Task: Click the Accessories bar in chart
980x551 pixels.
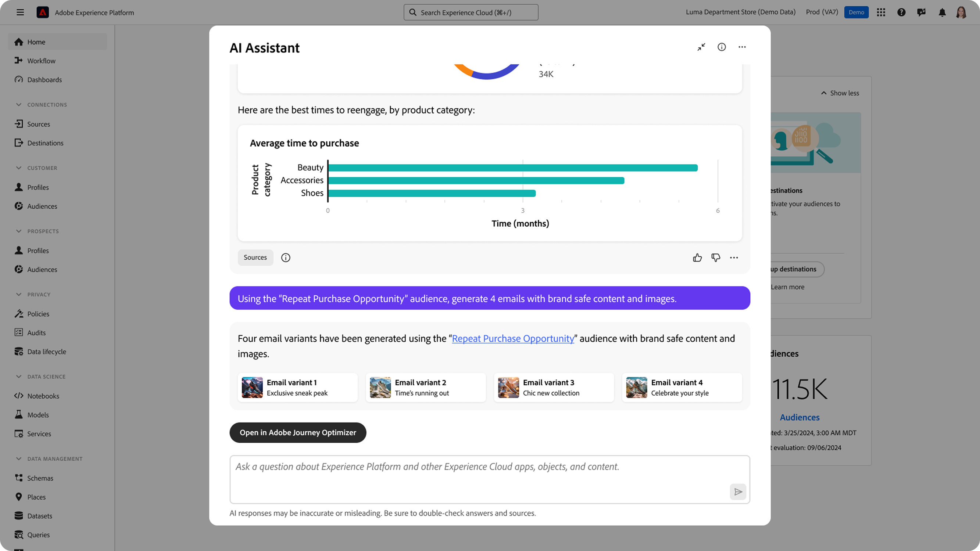Action: click(x=476, y=180)
